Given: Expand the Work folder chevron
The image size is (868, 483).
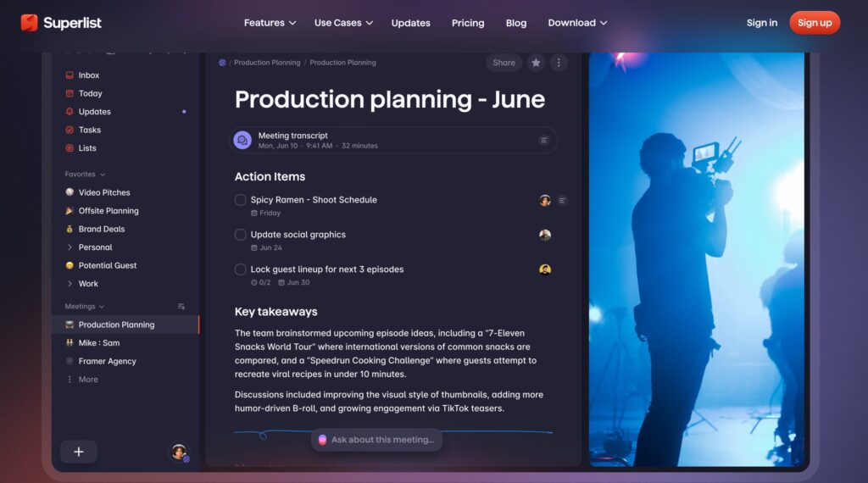Looking at the screenshot, I should click(70, 284).
